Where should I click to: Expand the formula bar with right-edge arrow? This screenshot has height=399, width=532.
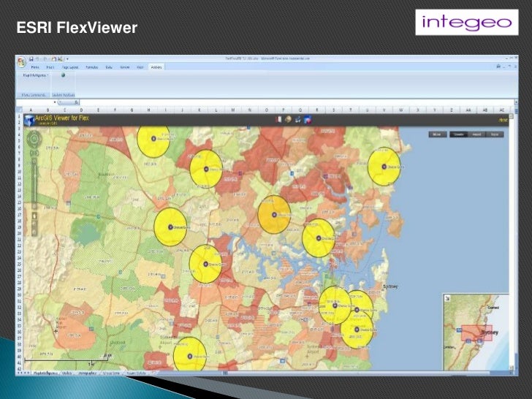(x=516, y=102)
